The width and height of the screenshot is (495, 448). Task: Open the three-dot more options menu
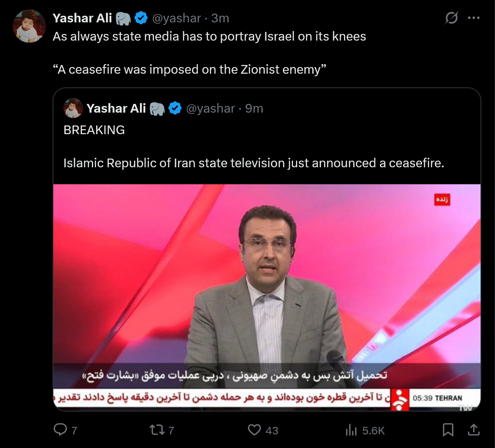(474, 18)
